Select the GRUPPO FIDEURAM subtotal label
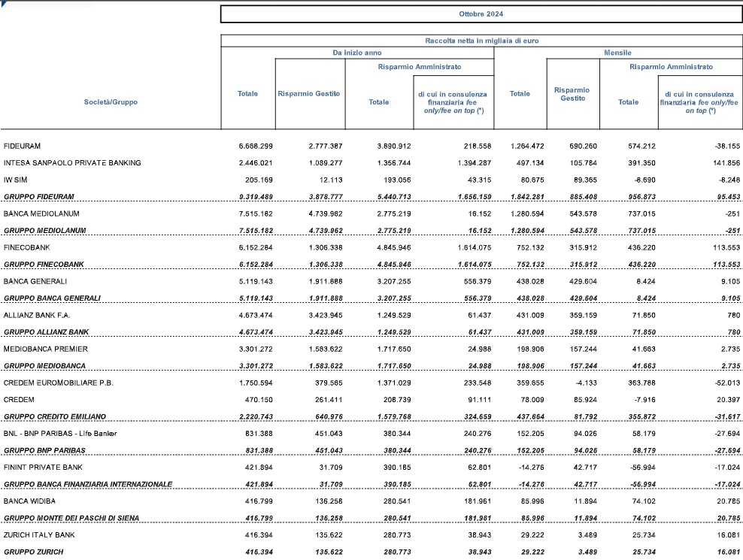The height and width of the screenshot is (560, 743). [39, 197]
